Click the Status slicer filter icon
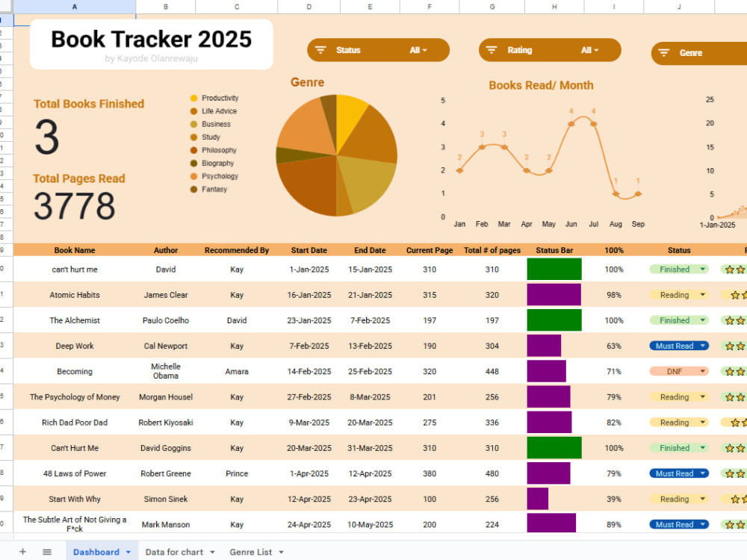The height and width of the screenshot is (560, 747). pos(320,50)
